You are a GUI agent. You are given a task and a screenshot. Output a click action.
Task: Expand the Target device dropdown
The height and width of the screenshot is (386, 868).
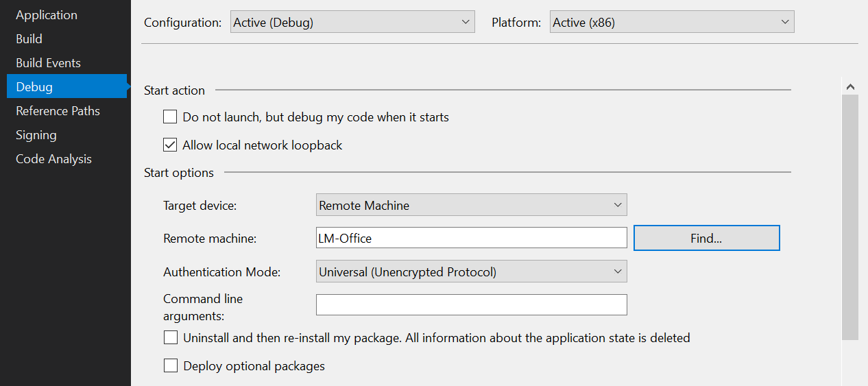(471, 205)
